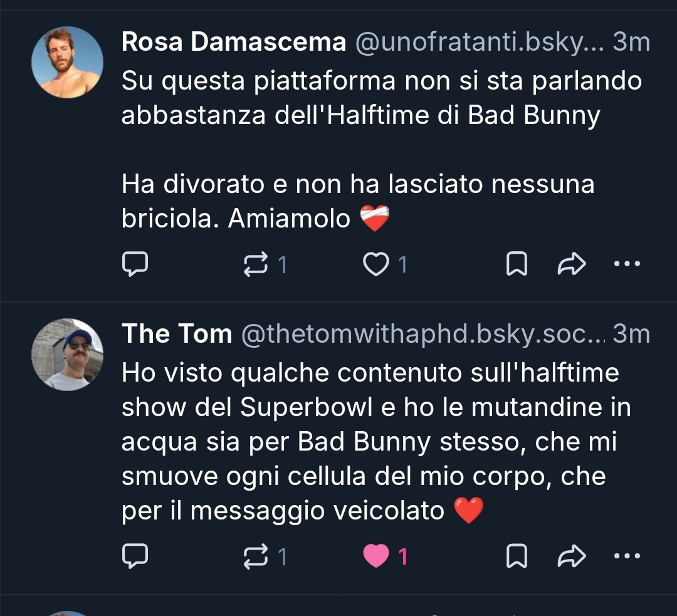The image size is (677, 616).
Task: Bookmark Rosa Damascema's post
Action: [x=515, y=265]
